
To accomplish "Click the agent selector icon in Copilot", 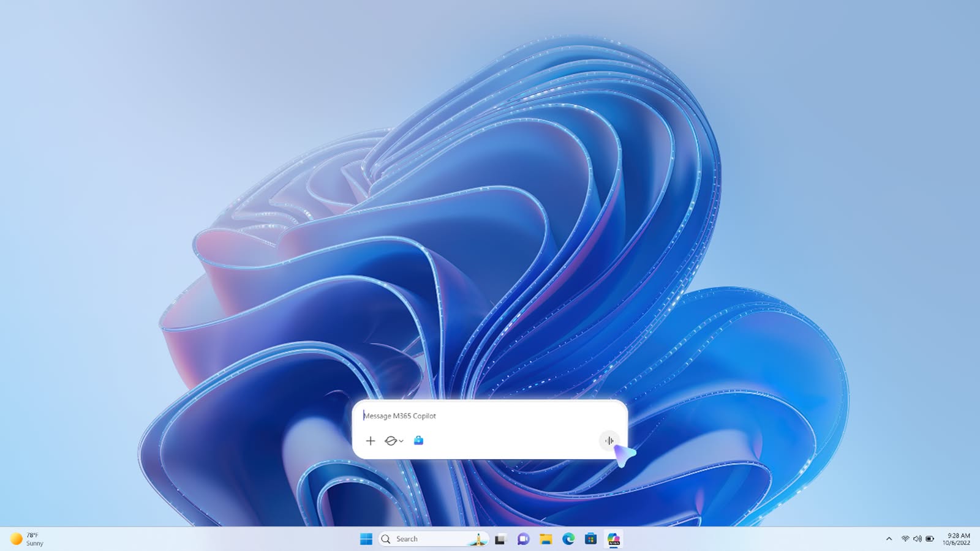I will pyautogui.click(x=391, y=441).
